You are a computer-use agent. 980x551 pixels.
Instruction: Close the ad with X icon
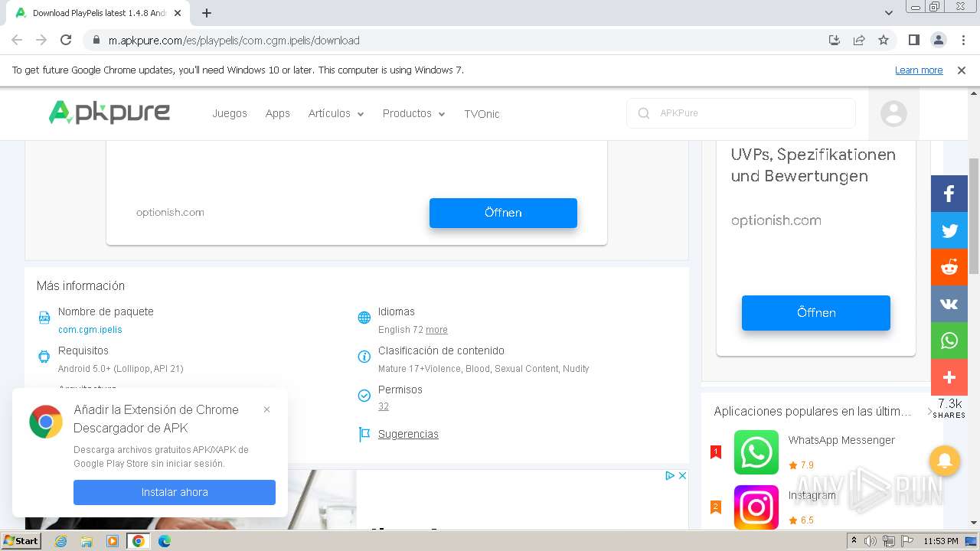point(682,475)
